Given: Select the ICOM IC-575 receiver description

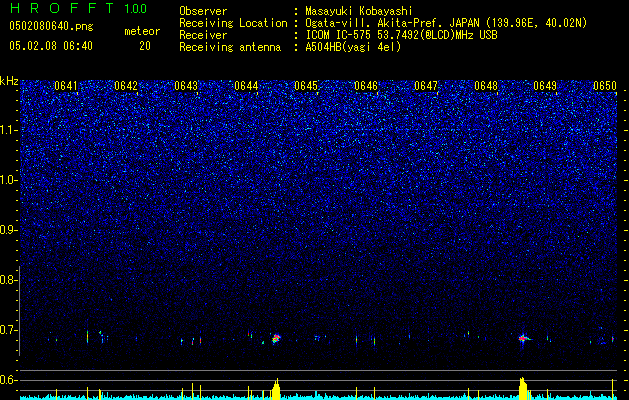Looking at the screenshot, I should (401, 35).
